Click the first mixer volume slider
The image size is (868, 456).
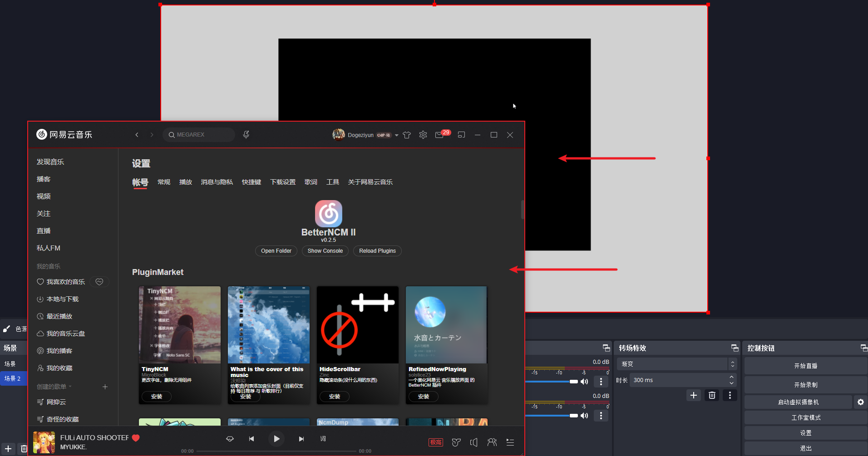[552, 382]
